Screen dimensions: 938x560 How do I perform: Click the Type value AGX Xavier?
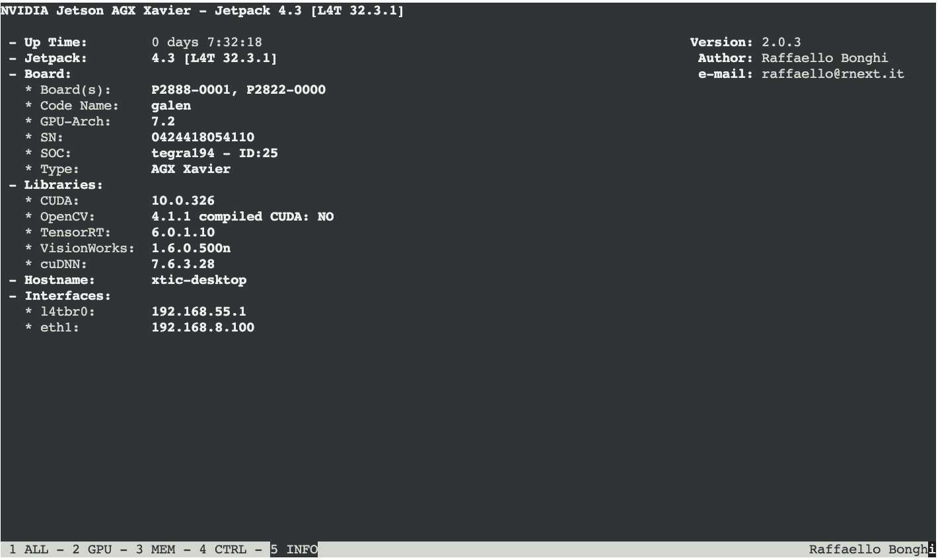click(x=191, y=169)
